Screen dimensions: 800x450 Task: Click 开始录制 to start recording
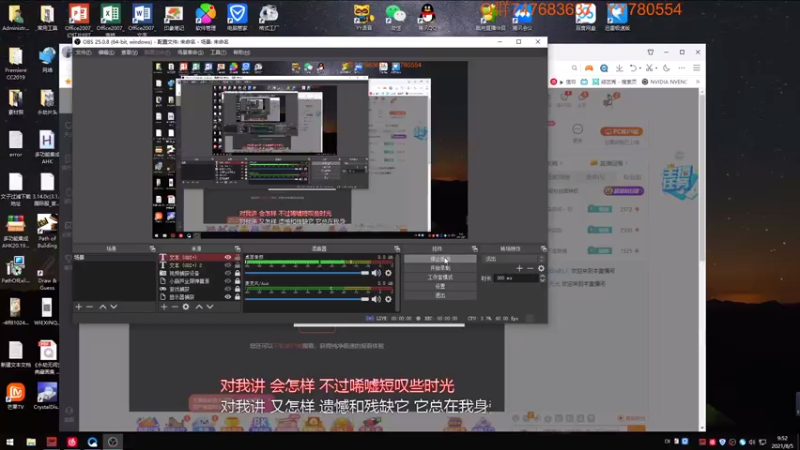click(x=440, y=268)
